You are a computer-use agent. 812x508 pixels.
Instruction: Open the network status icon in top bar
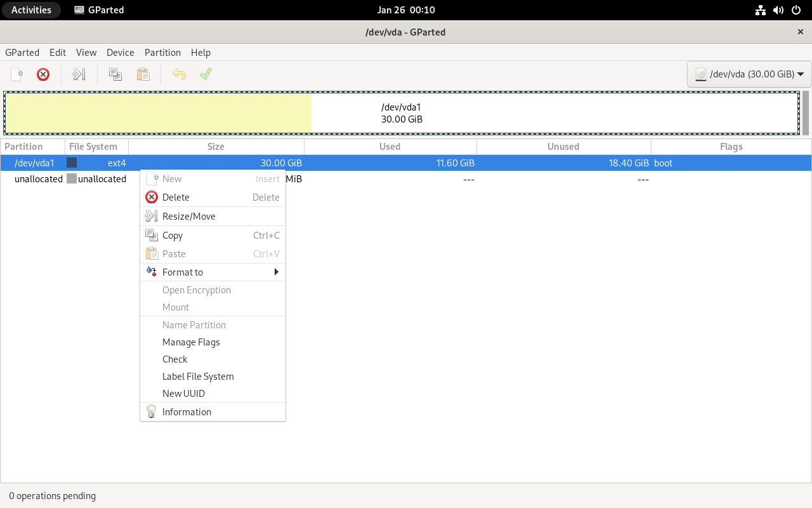click(761, 10)
